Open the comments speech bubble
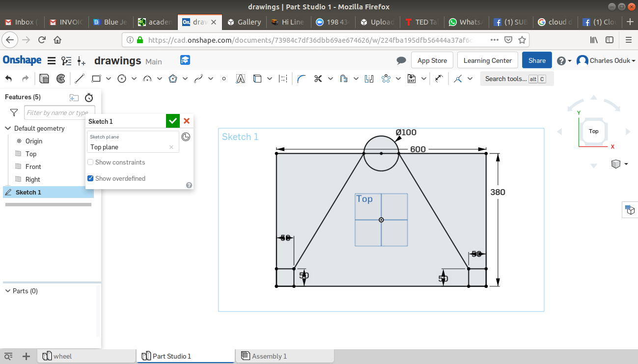Image resolution: width=638 pixels, height=364 pixels. click(x=401, y=60)
